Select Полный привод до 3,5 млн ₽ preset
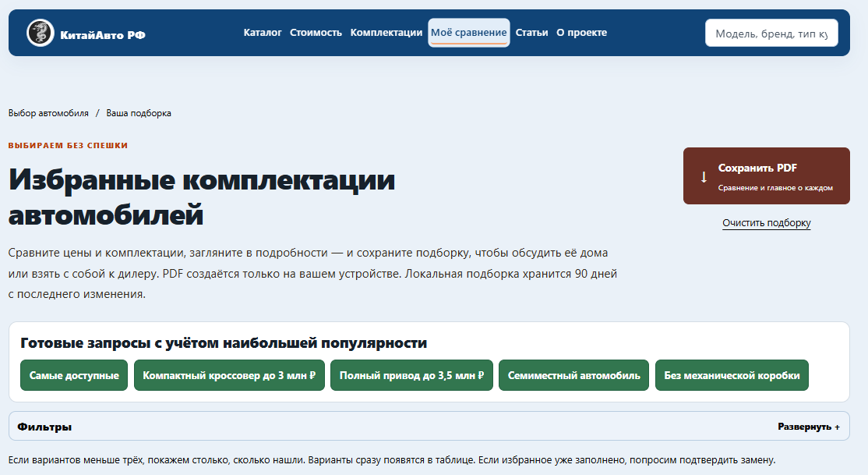The height and width of the screenshot is (475, 868). point(411,375)
